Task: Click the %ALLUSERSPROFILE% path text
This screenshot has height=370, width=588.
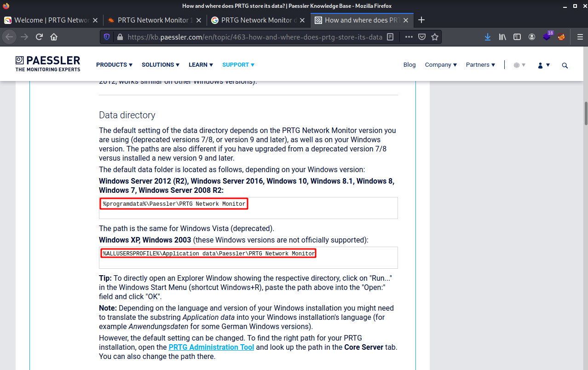Action: coord(209,254)
